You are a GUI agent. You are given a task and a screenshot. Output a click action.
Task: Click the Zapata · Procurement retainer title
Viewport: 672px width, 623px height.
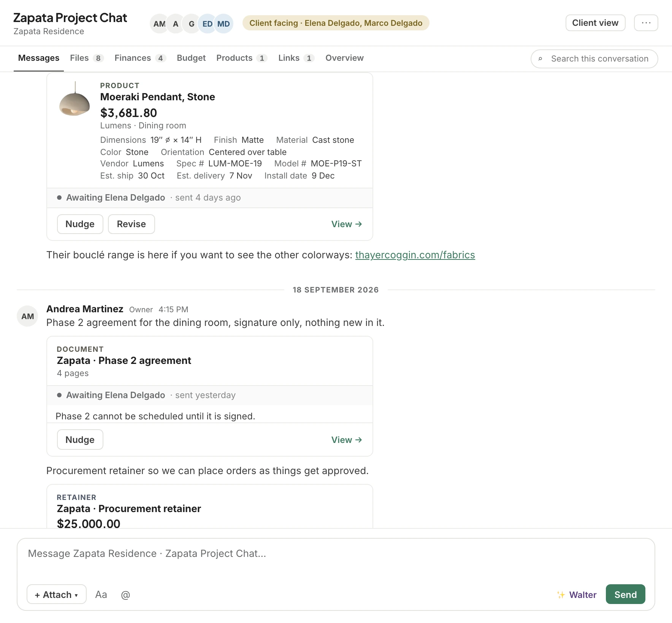point(129,509)
